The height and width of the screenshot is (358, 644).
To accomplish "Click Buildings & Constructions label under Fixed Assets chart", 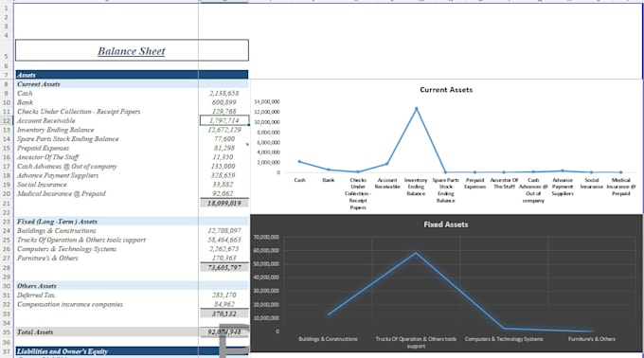I will pyautogui.click(x=328, y=339).
